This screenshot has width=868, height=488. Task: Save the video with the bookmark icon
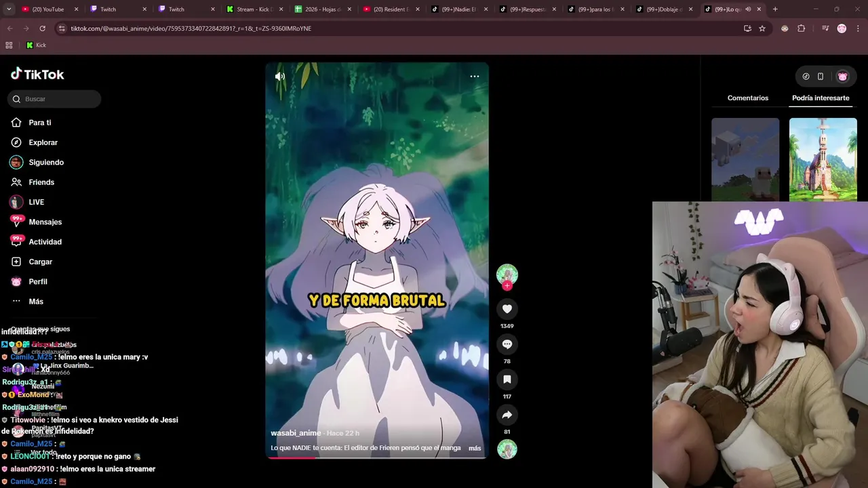(507, 380)
